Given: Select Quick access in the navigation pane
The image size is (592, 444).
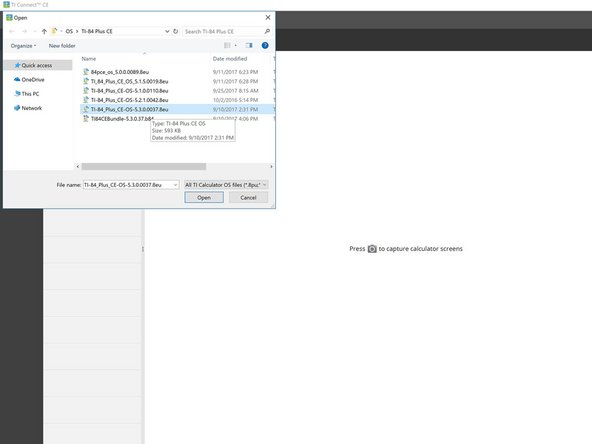Looking at the screenshot, I should coord(37,65).
